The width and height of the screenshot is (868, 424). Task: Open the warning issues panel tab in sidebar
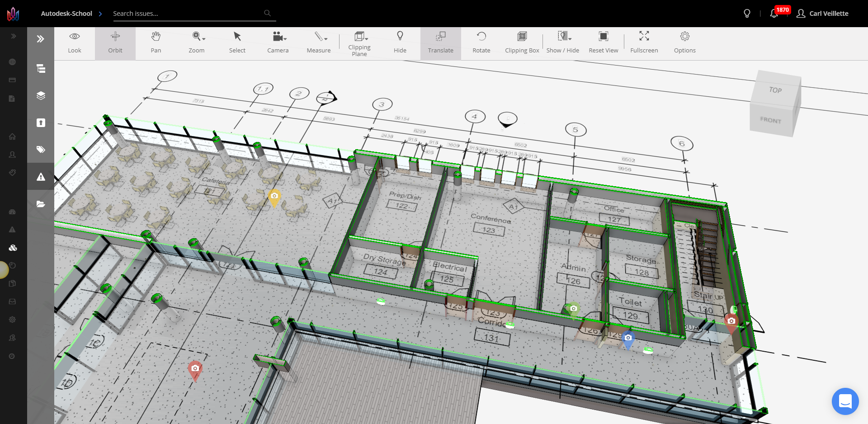(40, 176)
